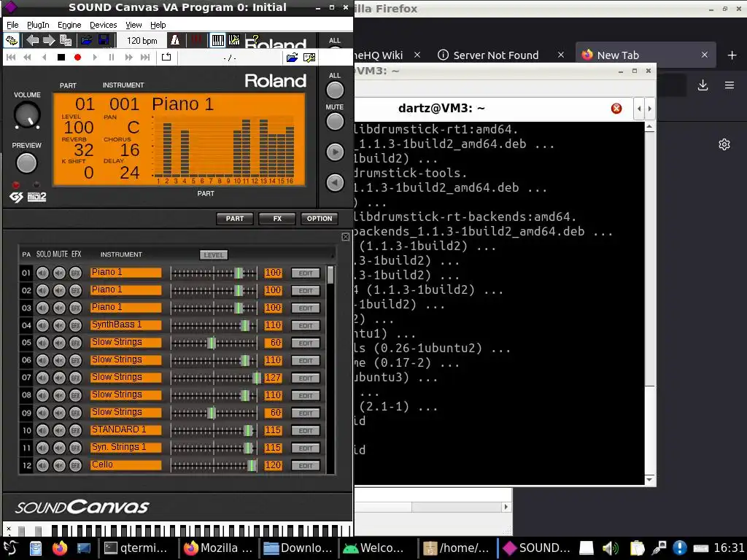Launch Firefox from the taskbar quick-launch icon
The height and width of the screenshot is (560, 747).
tap(60, 548)
